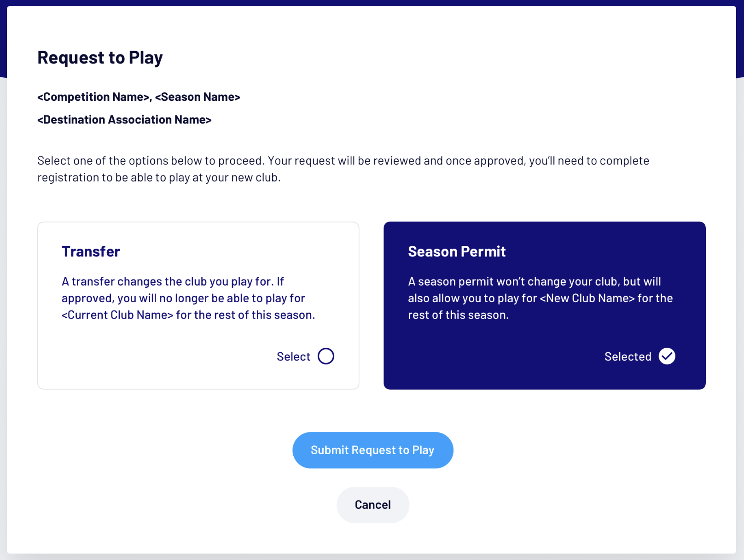
Task: Click the <Competition Name> placeholder in subtitle
Action: point(94,97)
